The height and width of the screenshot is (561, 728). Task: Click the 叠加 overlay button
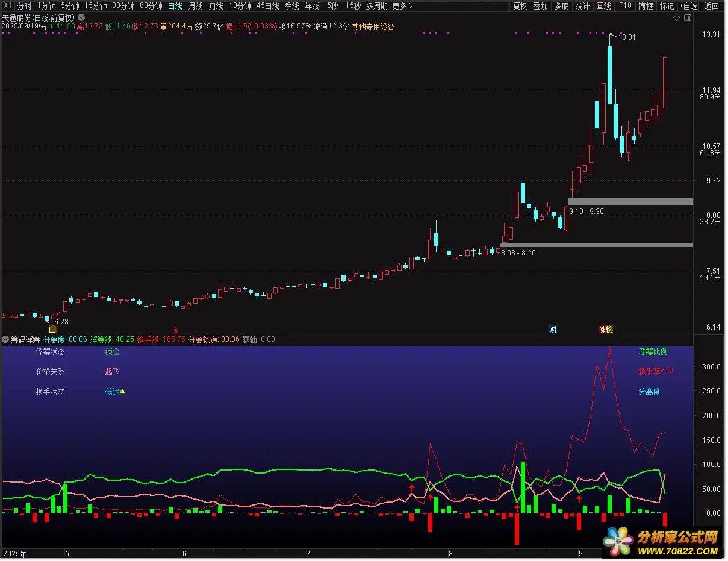pyautogui.click(x=541, y=6)
